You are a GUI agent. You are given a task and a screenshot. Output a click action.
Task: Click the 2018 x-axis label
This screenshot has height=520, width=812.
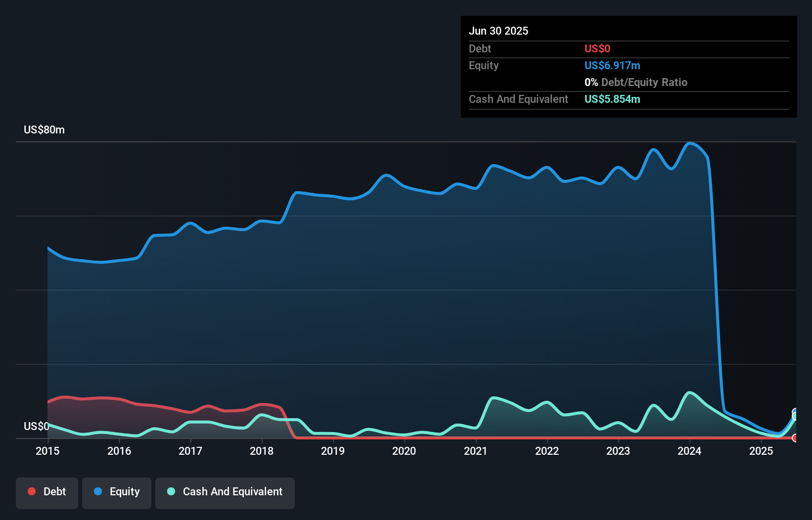[x=262, y=451]
